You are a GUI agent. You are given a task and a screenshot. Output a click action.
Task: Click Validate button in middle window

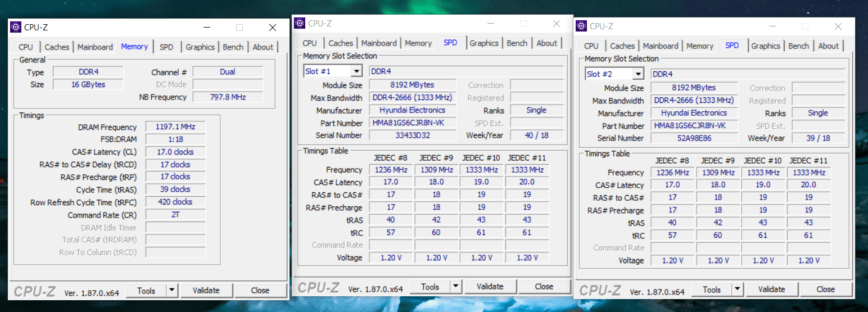pyautogui.click(x=490, y=287)
